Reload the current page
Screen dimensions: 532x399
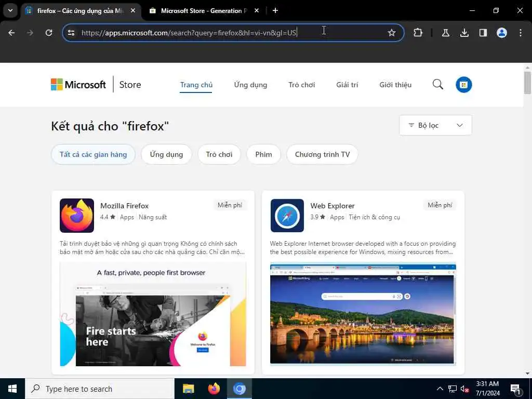click(x=49, y=33)
